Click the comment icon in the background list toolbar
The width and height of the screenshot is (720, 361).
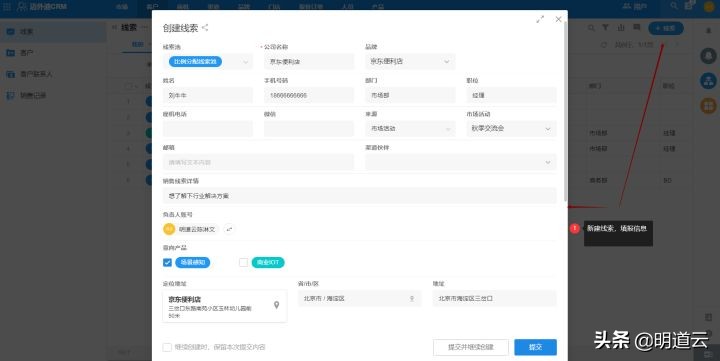click(636, 28)
